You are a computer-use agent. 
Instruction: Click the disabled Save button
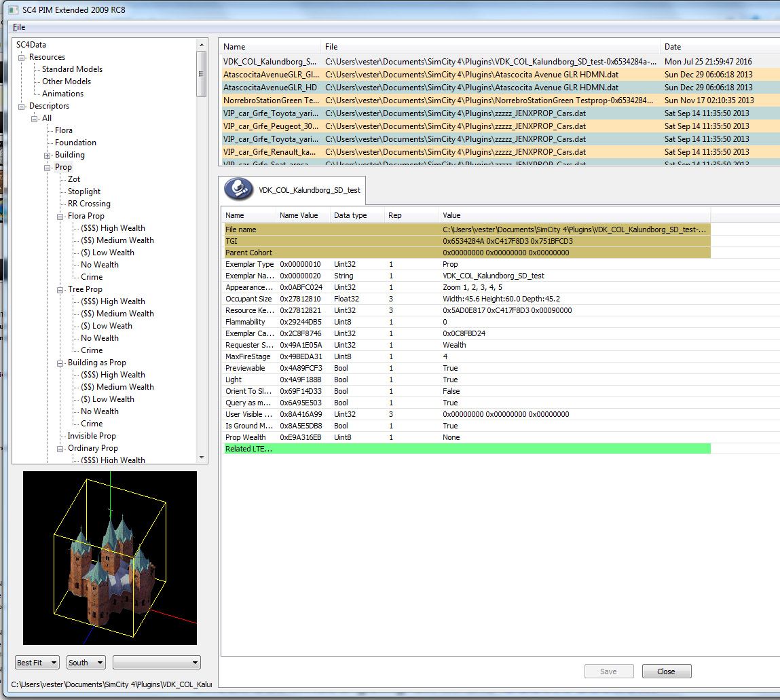point(609,671)
